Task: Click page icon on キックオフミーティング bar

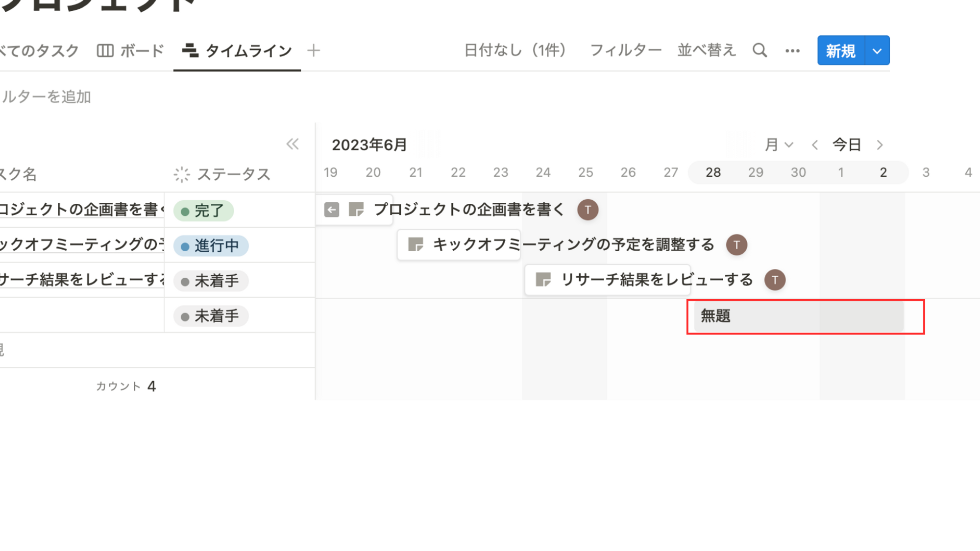Action: 416,244
